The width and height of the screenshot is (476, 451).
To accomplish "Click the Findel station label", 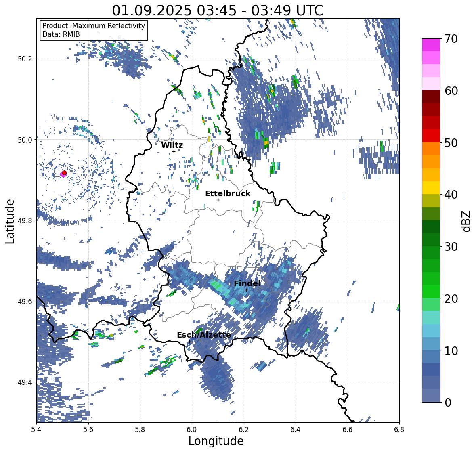I will pos(247,283).
